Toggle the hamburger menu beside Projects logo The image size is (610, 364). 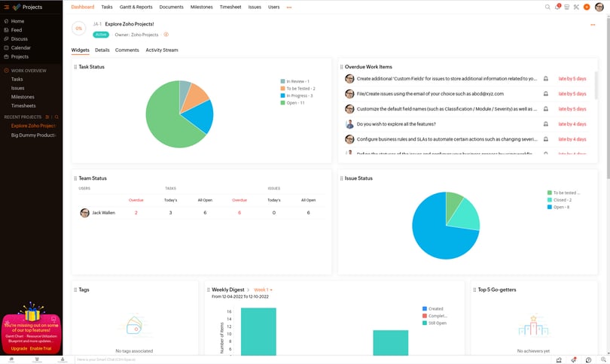tap(7, 7)
